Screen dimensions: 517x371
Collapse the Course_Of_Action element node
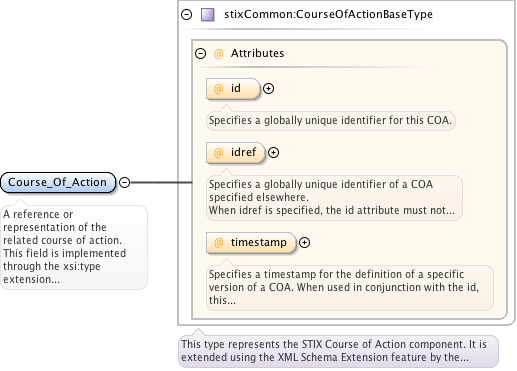pyautogui.click(x=124, y=182)
